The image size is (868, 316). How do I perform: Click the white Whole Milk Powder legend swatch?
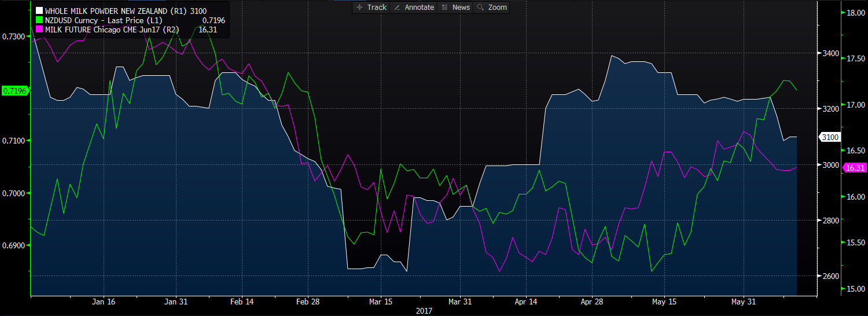[39, 11]
